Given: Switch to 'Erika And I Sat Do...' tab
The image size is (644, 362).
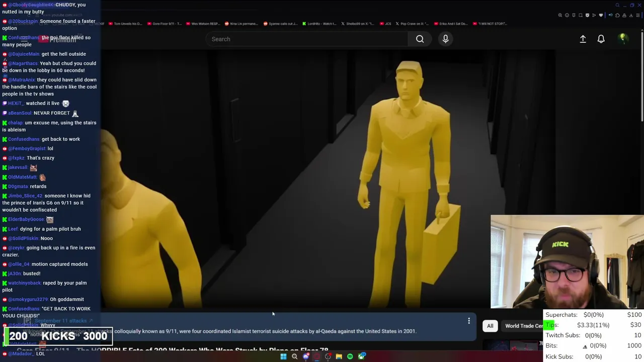Looking at the screenshot, I should [450, 24].
